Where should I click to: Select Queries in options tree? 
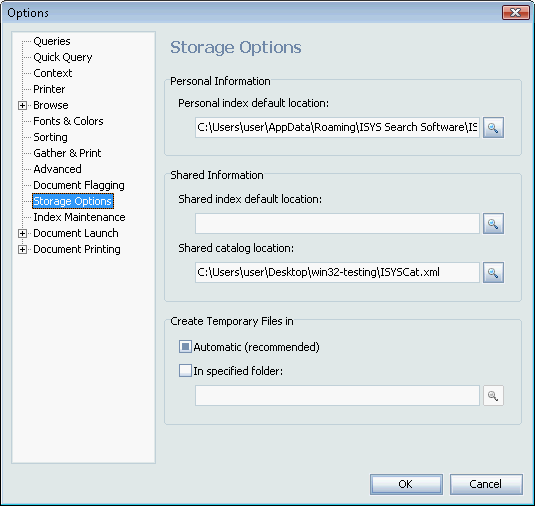click(52, 41)
